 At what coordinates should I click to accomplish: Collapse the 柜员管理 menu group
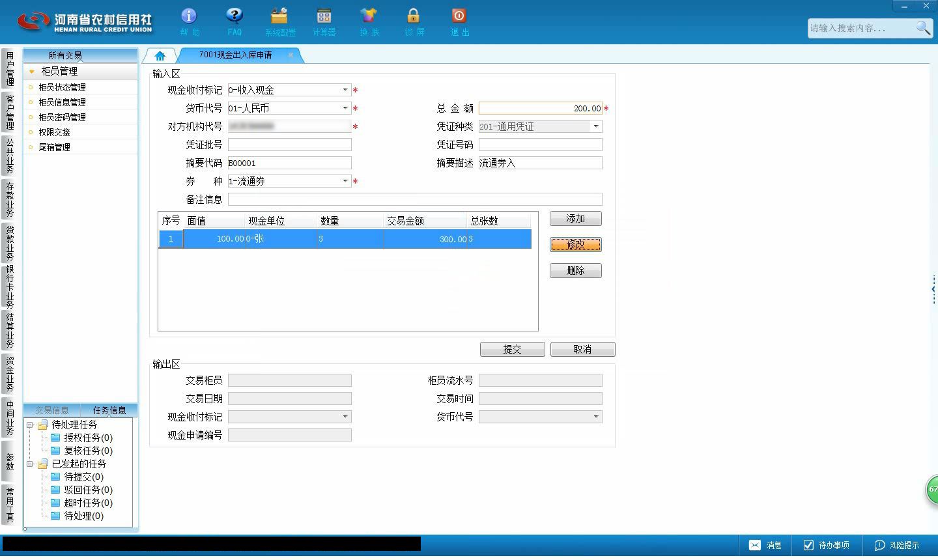[x=31, y=71]
